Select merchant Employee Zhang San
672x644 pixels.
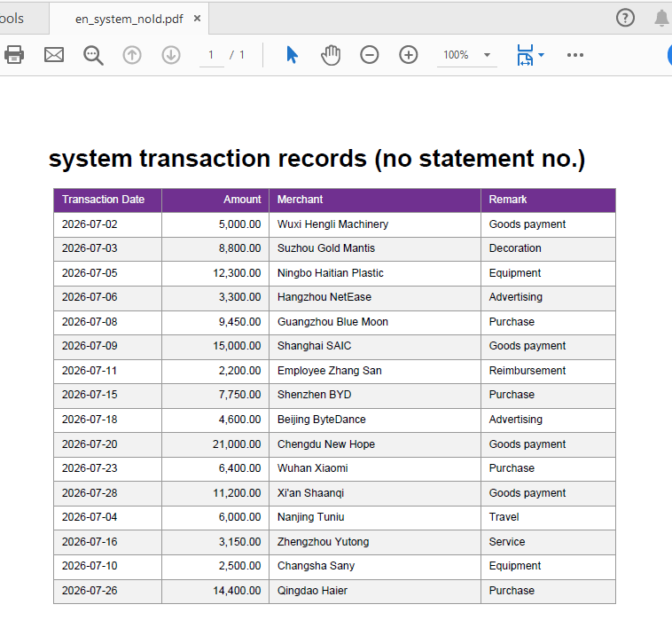(x=330, y=371)
